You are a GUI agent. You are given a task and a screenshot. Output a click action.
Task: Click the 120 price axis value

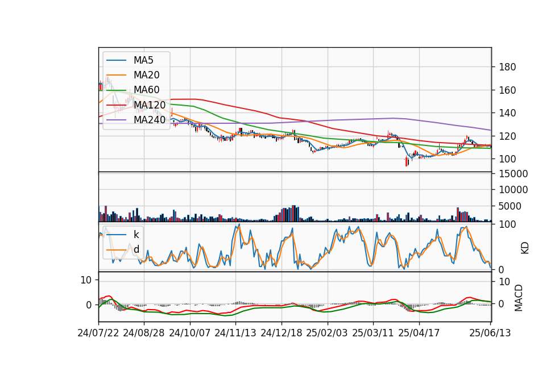click(507, 136)
